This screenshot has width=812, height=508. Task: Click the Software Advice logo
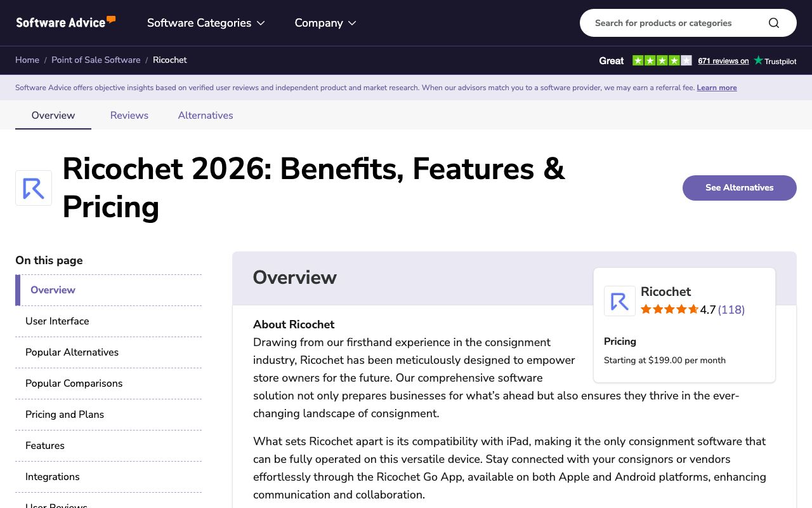click(x=66, y=22)
